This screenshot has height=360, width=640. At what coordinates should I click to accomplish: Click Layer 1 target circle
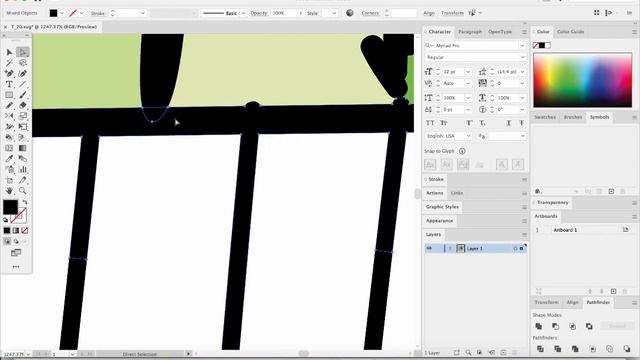pyautogui.click(x=516, y=248)
